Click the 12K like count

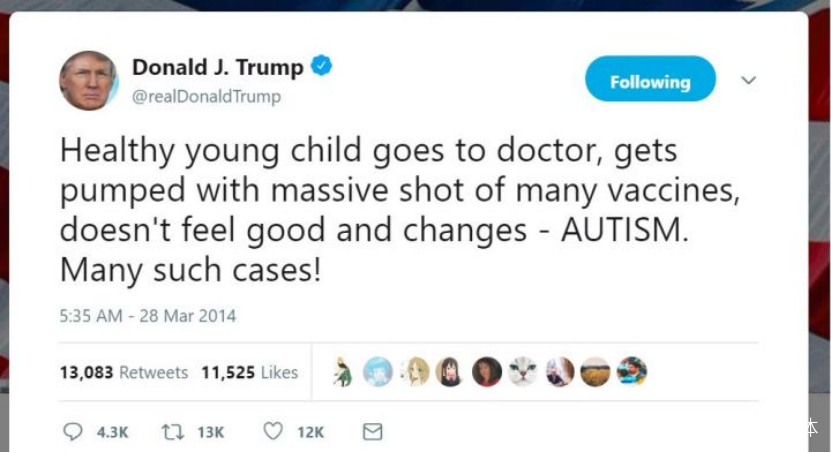pyautogui.click(x=311, y=432)
